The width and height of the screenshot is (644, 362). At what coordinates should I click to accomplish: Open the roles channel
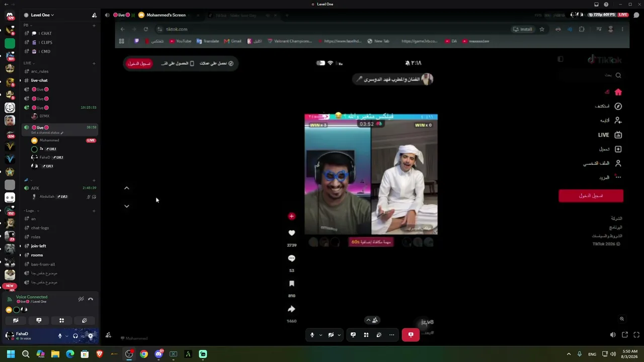click(59, 237)
